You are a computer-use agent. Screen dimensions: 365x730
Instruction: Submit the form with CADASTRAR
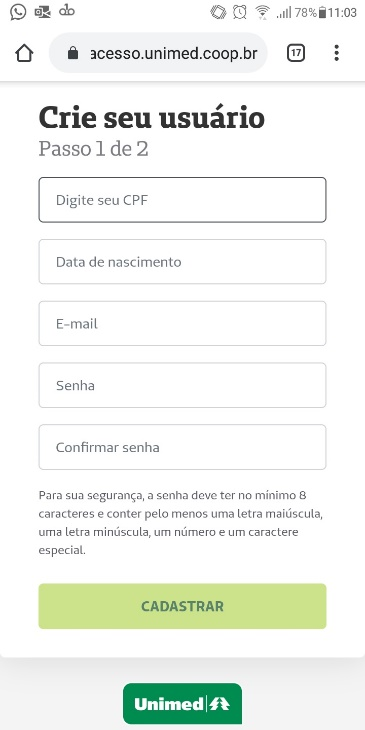coord(182,606)
